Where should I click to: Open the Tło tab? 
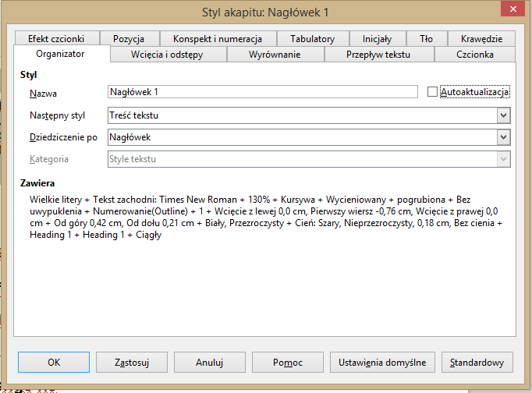click(427, 39)
